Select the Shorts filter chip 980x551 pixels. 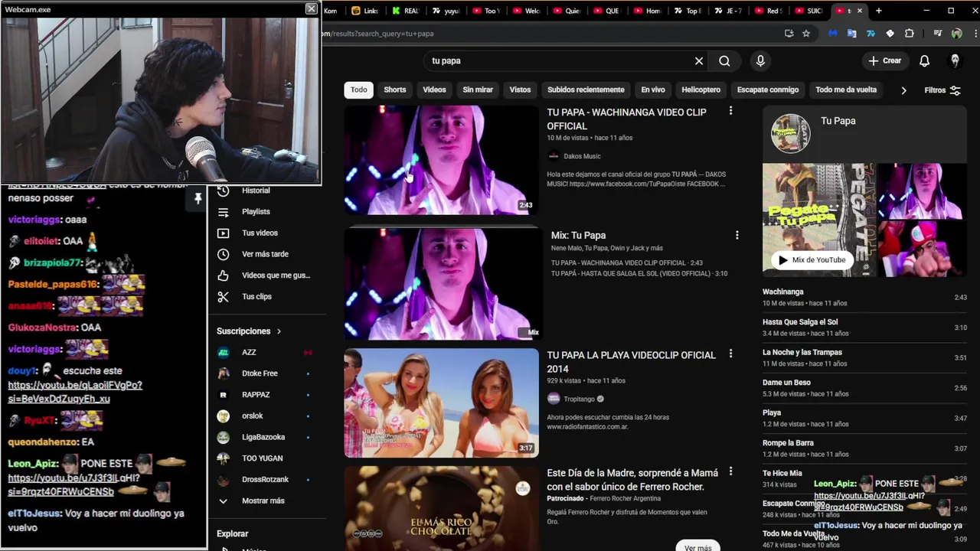point(395,90)
